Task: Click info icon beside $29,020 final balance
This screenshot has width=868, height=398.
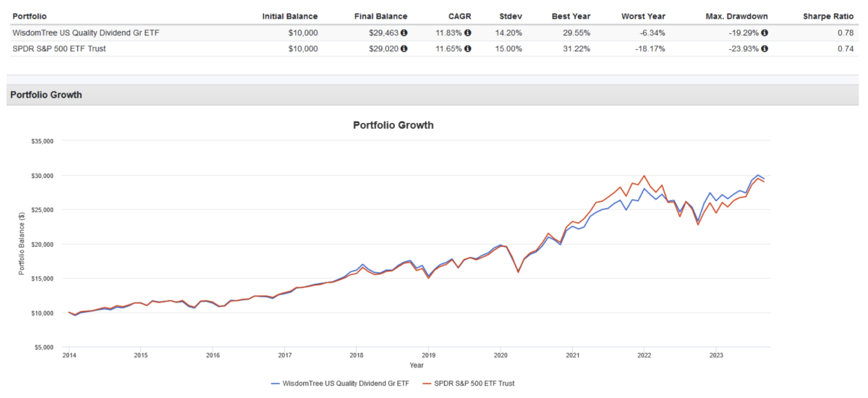Action: [404, 48]
